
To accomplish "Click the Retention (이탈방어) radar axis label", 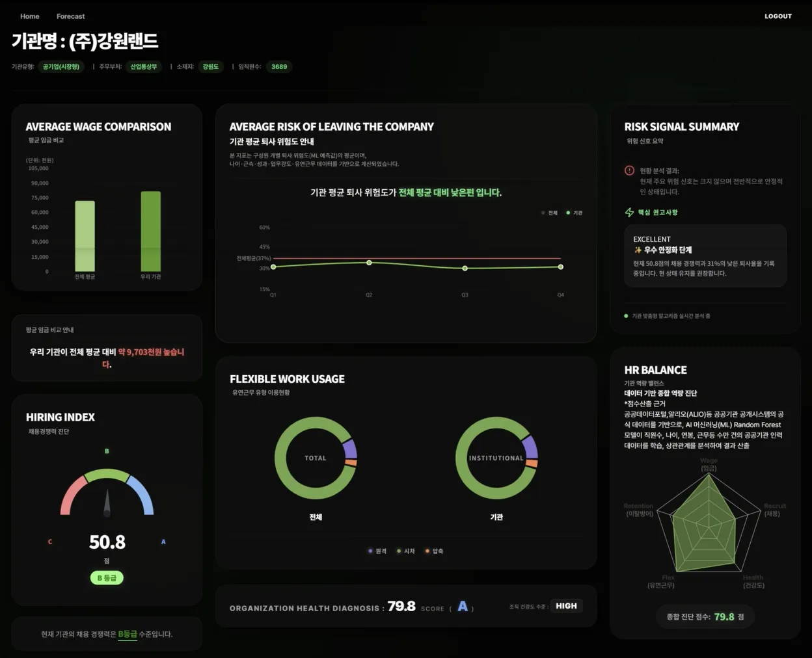I will (x=638, y=510).
